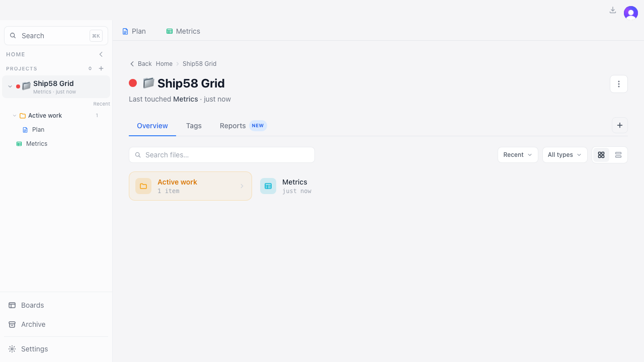Focus the sidebar Search field
644x362 pixels.
point(56,36)
